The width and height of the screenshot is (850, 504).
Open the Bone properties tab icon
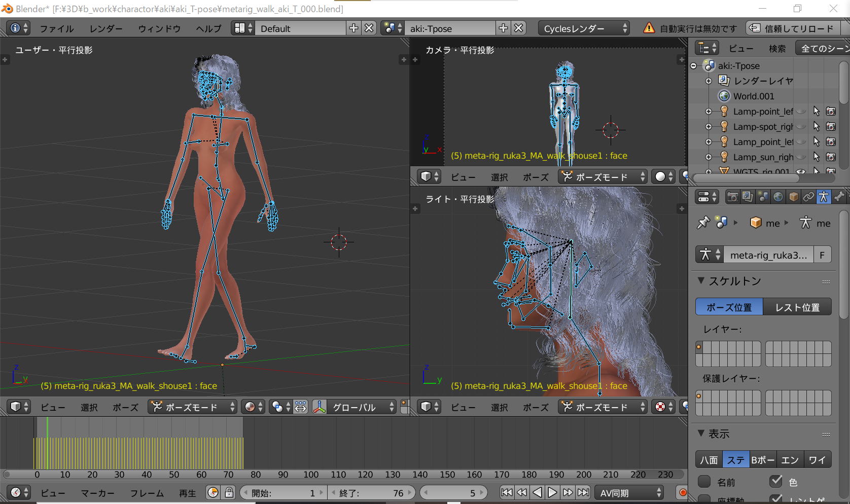[839, 197]
